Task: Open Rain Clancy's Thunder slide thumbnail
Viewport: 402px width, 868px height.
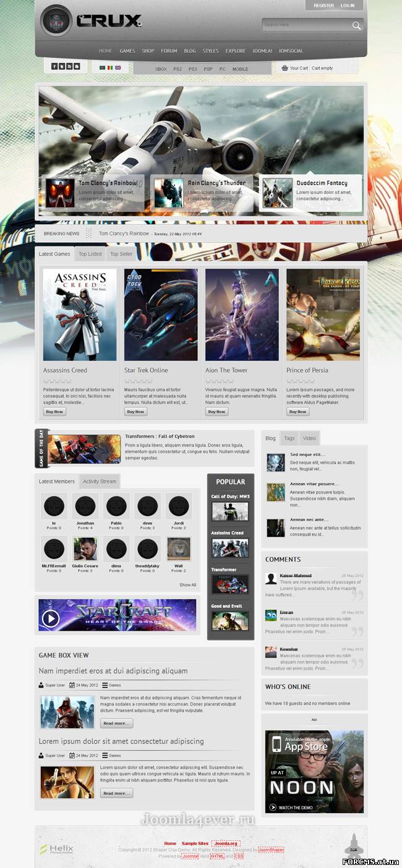Action: click(x=169, y=193)
